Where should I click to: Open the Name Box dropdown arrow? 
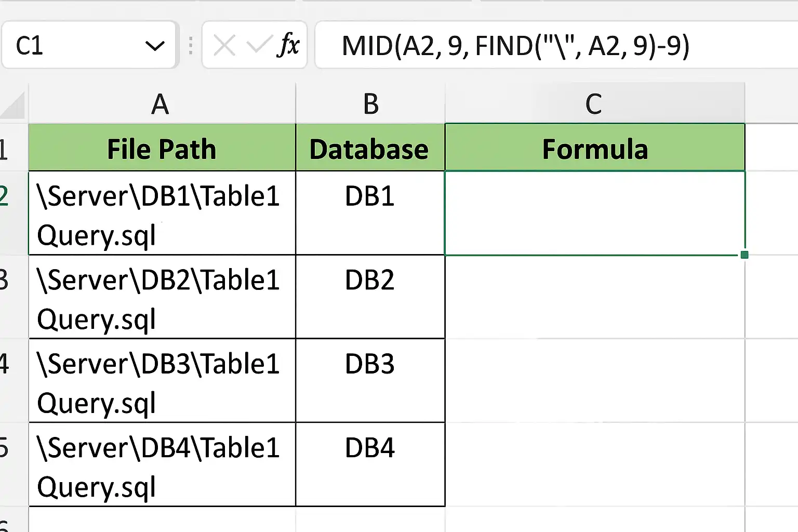tap(155, 46)
